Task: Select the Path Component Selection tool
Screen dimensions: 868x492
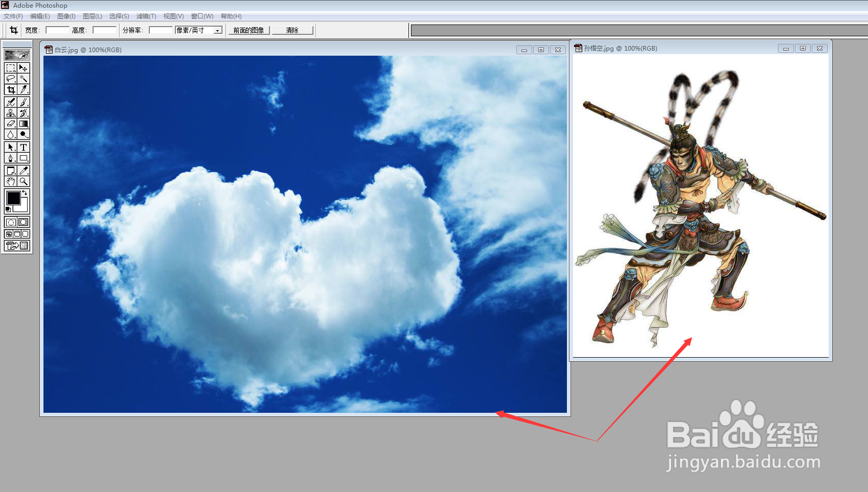Action: (x=11, y=147)
